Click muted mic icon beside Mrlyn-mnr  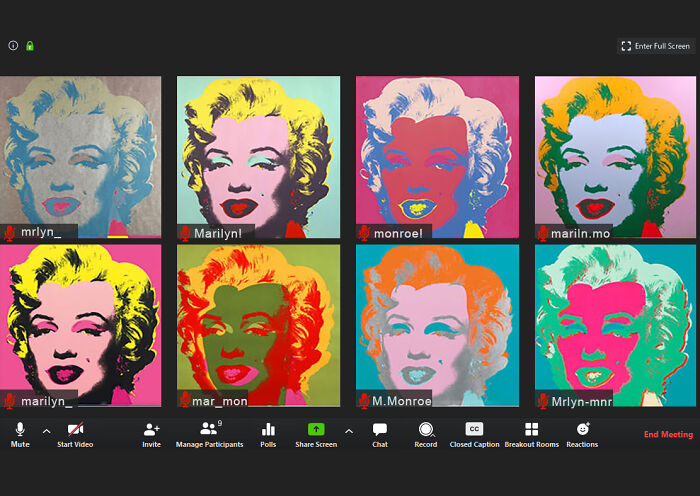543,401
